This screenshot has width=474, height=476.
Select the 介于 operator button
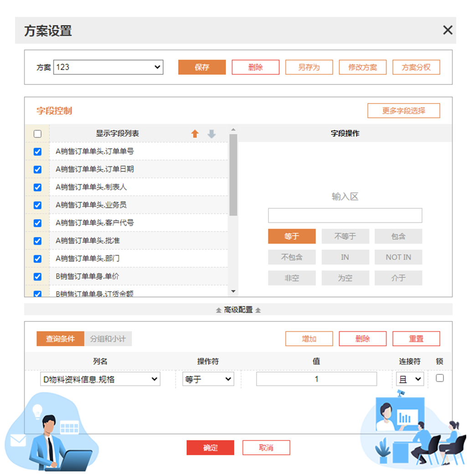(x=398, y=278)
